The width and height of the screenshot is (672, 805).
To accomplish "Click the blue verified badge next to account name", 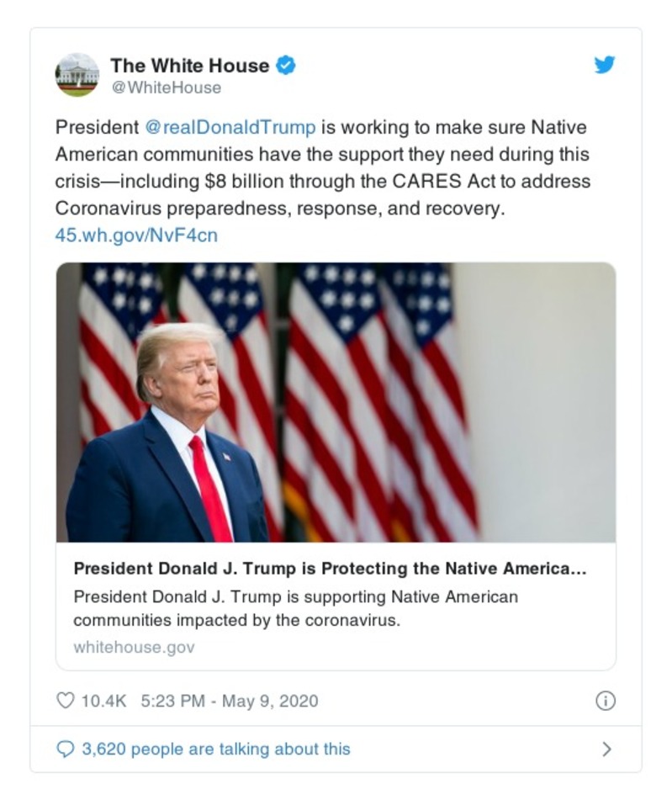I will [285, 64].
